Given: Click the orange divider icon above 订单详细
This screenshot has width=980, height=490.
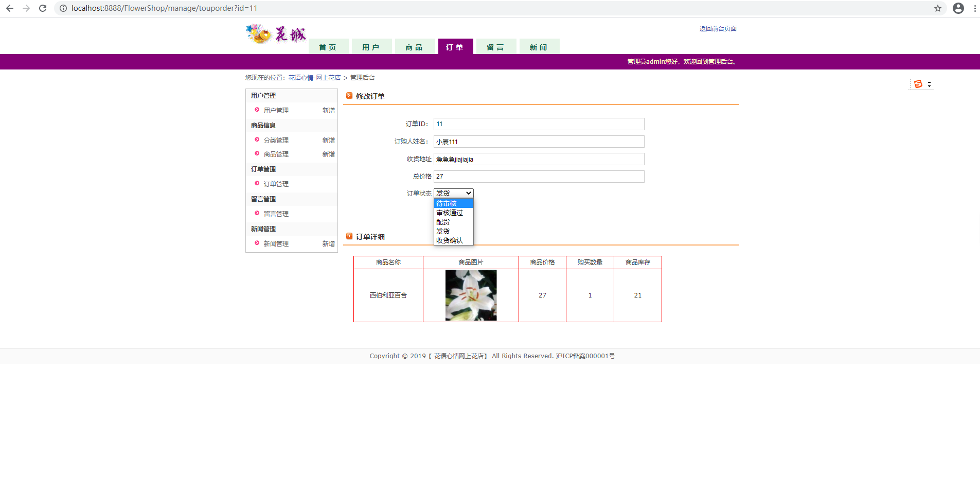Looking at the screenshot, I should (x=349, y=236).
